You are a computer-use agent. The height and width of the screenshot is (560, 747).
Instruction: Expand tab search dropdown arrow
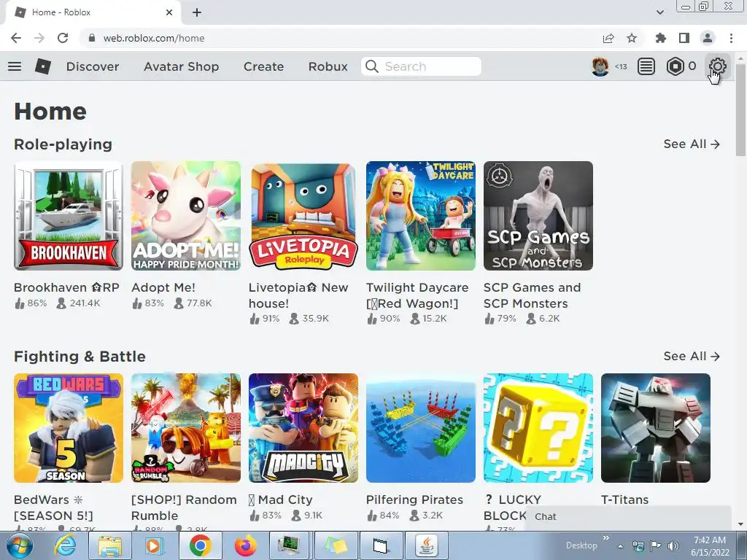[x=659, y=12]
